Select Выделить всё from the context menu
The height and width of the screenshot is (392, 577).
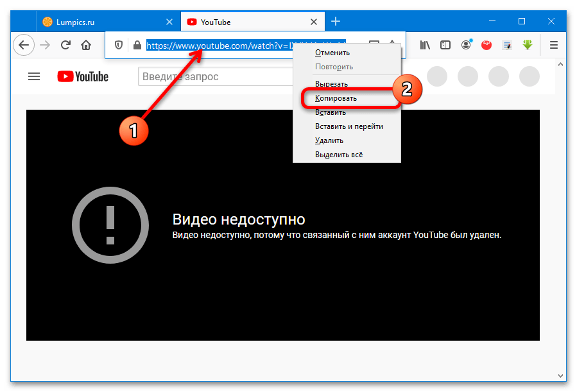(x=339, y=155)
